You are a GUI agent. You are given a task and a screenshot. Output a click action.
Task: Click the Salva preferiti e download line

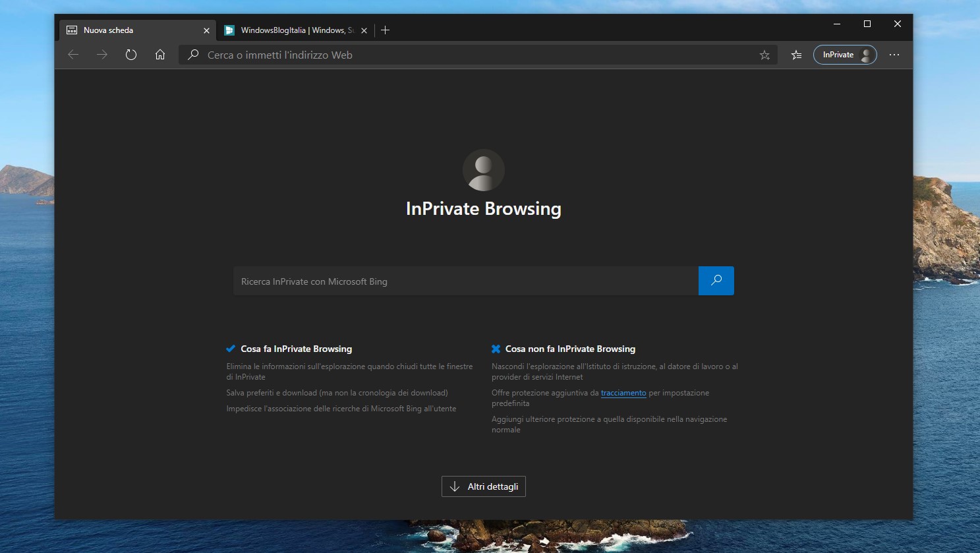[337, 393]
